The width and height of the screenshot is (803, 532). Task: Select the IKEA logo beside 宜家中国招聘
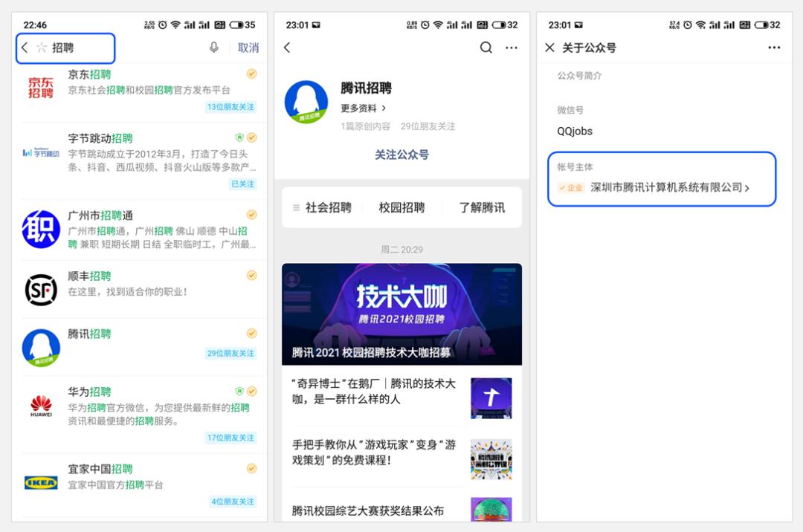(x=41, y=482)
